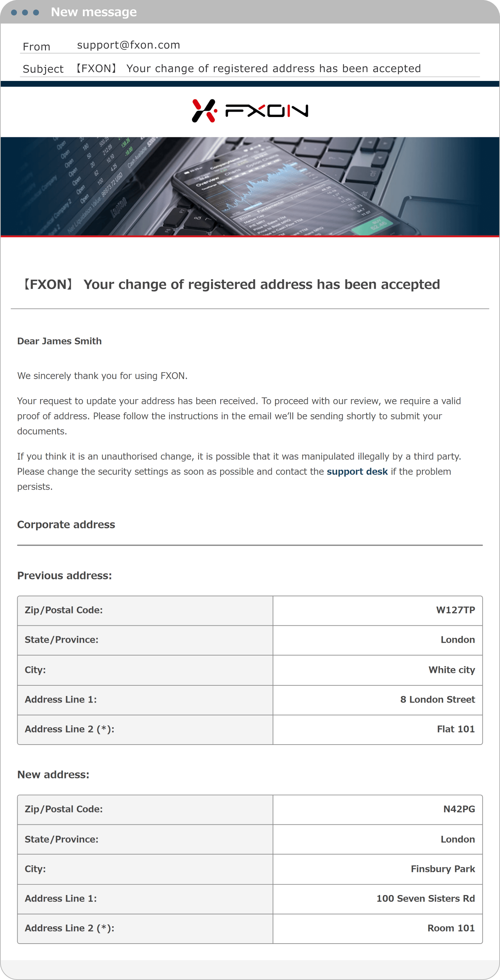Click the third window control dot
The width and height of the screenshot is (500, 980).
[x=36, y=13]
